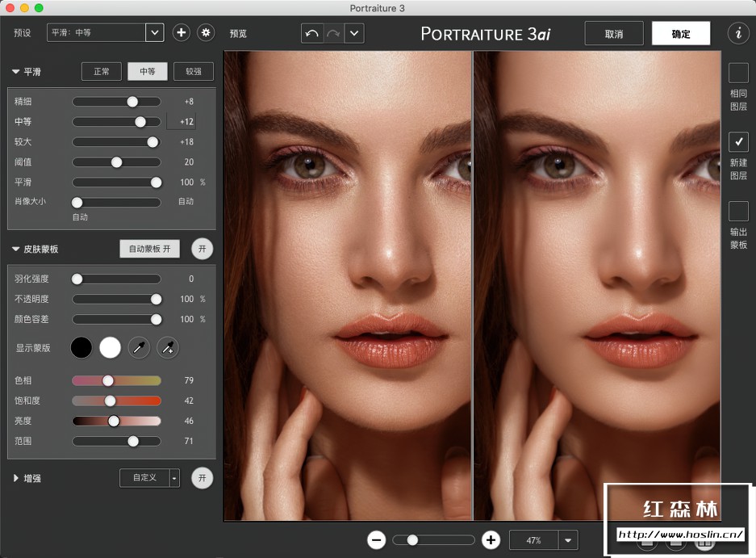
Task: Click the 取消 (Cancel) button
Action: point(614,34)
